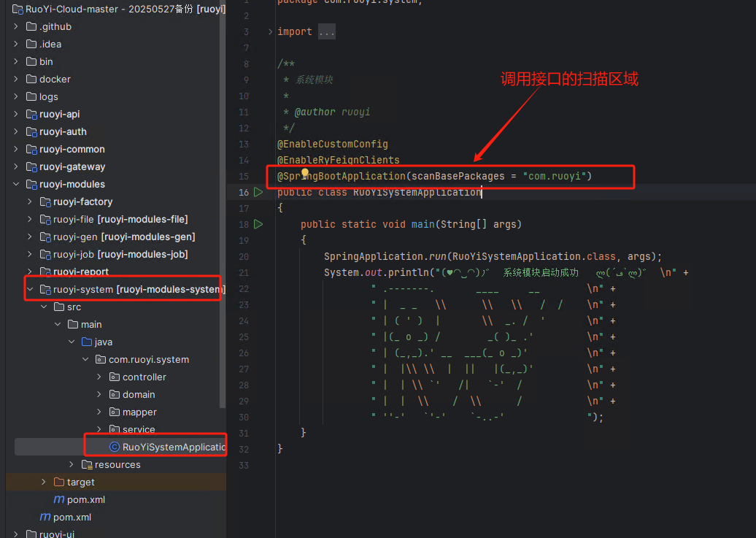This screenshot has width=756, height=538.
Task: Click the domain package icon
Action: pos(115,394)
